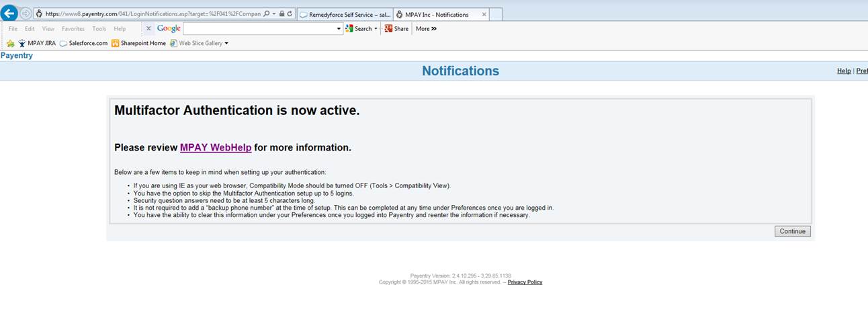Click the security lock icon in address bar

click(281, 13)
